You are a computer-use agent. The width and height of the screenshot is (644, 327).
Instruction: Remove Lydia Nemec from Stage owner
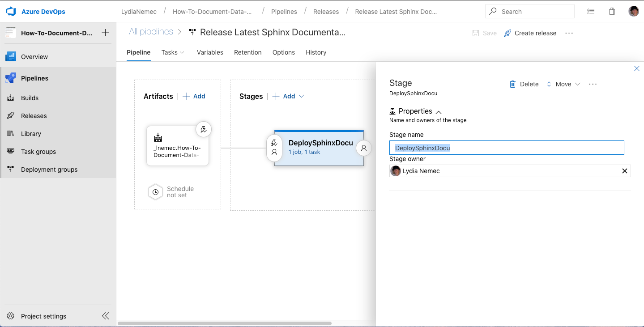(x=624, y=170)
